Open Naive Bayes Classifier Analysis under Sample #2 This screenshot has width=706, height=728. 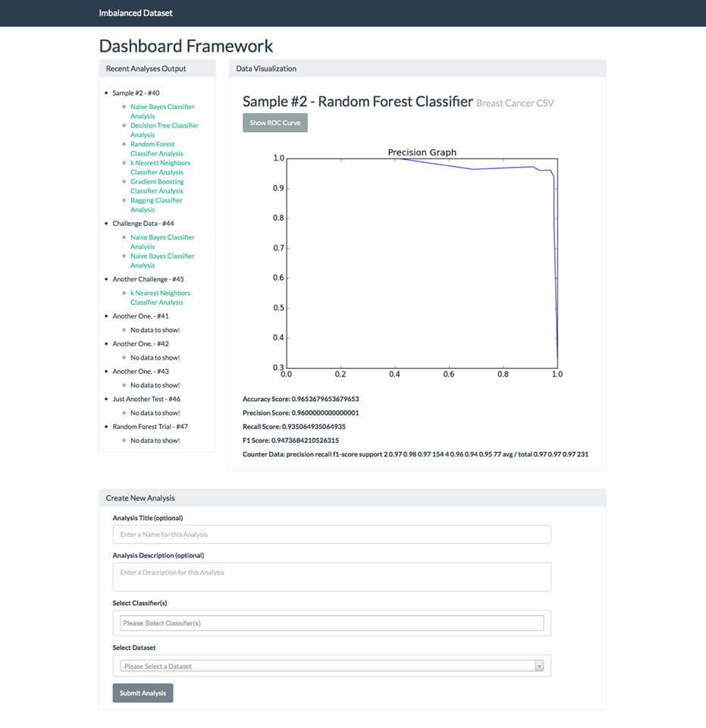point(162,111)
